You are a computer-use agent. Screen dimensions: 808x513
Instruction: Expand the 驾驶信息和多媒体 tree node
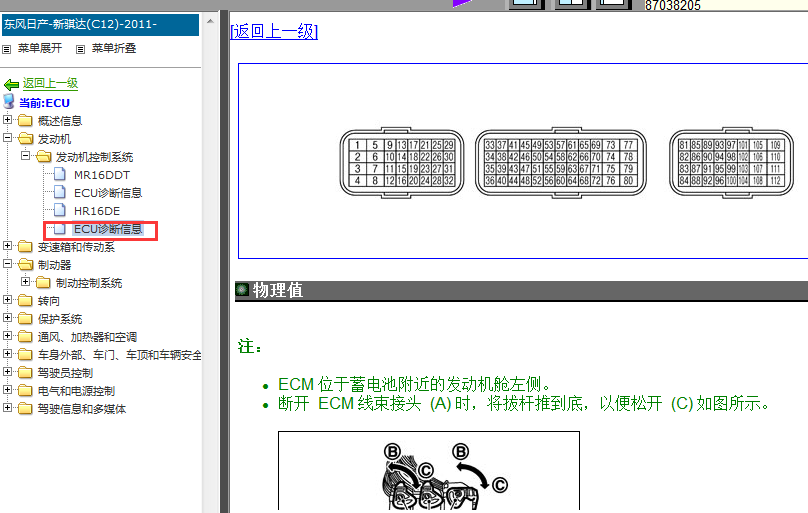pos(7,407)
